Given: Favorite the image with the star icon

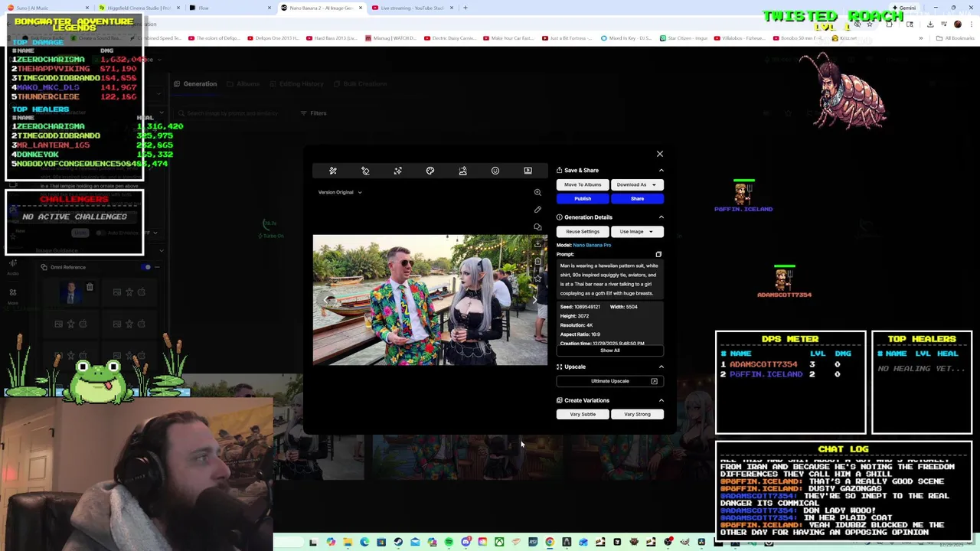Looking at the screenshot, I should point(537,279).
